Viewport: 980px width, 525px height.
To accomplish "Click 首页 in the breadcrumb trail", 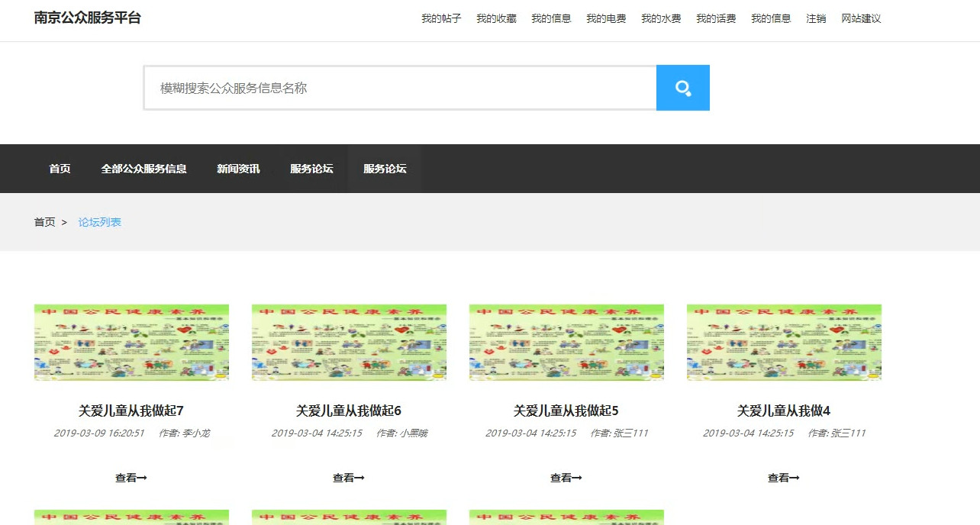I will click(45, 222).
